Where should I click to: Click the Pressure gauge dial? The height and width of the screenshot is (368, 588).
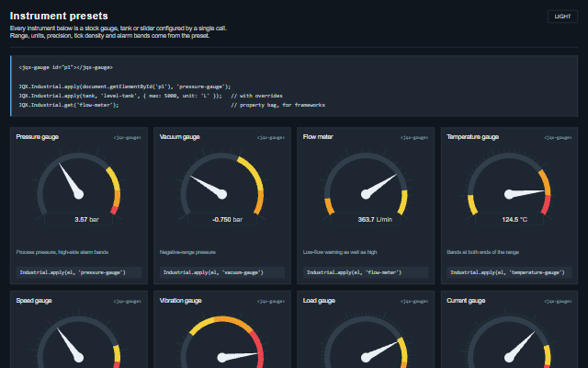79,189
